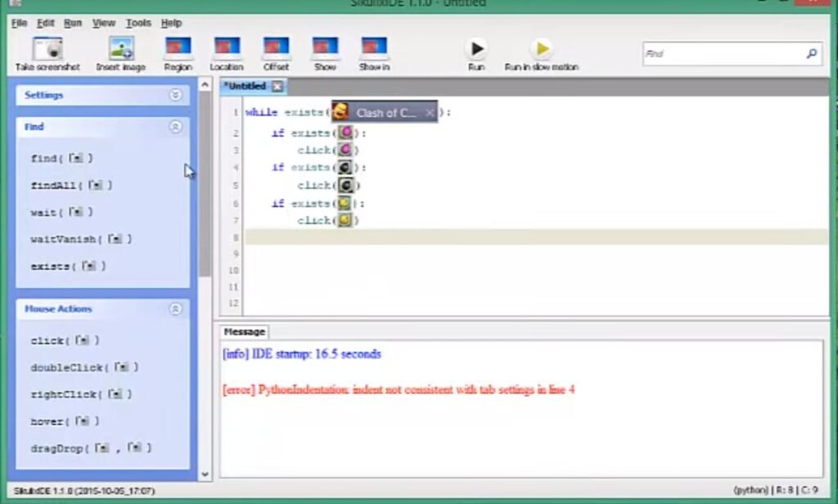The height and width of the screenshot is (504, 838).
Task: Collapse the Mouse Actions panel
Action: point(176,308)
